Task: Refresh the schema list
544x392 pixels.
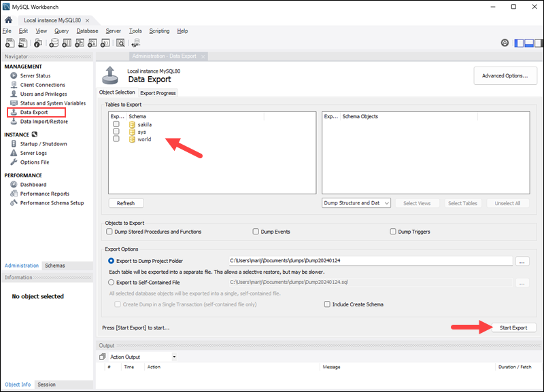Action: pos(126,203)
